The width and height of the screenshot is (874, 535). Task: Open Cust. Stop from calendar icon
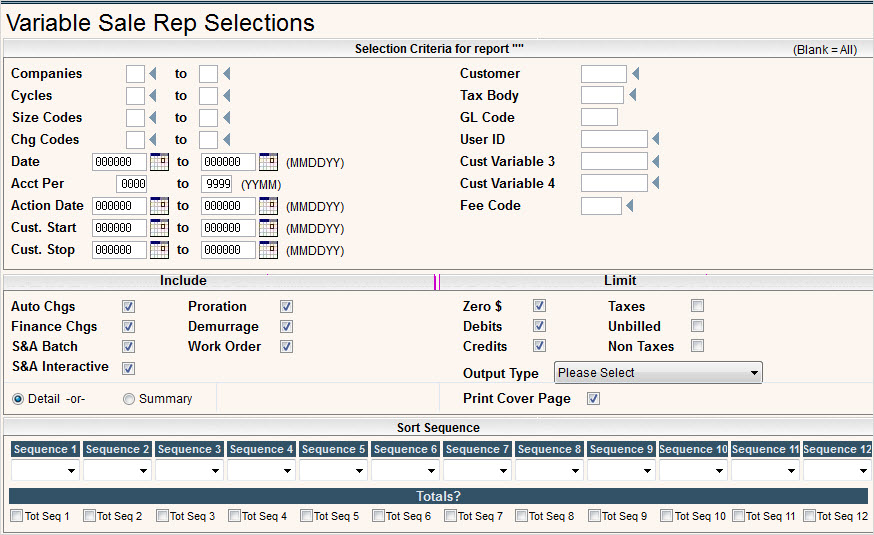click(x=159, y=250)
